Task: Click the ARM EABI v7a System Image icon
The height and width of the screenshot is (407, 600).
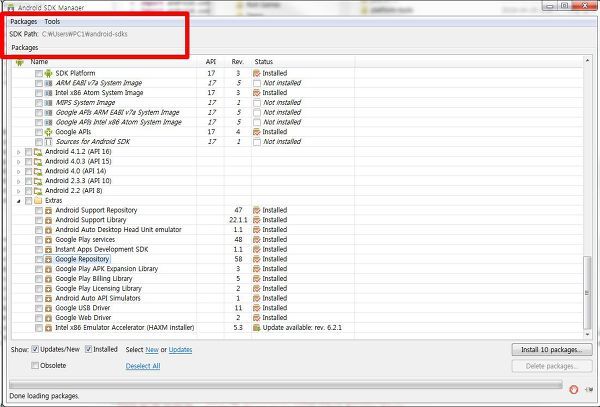Action: point(48,83)
